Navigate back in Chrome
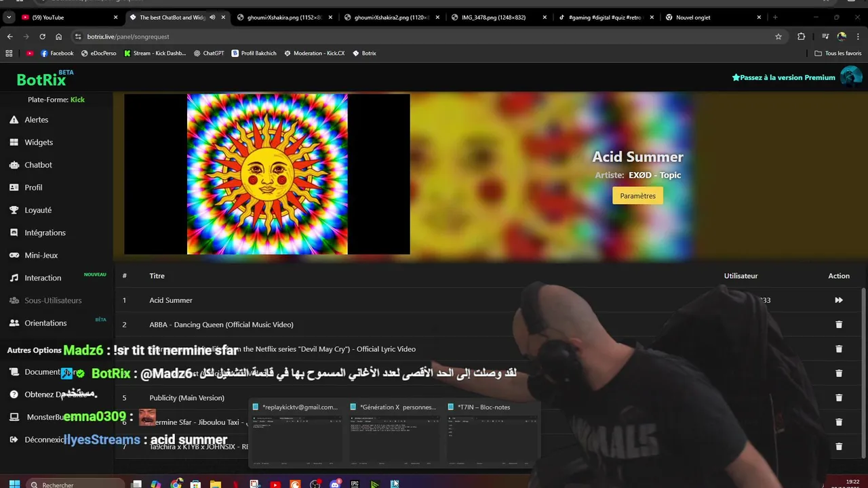 [9, 37]
